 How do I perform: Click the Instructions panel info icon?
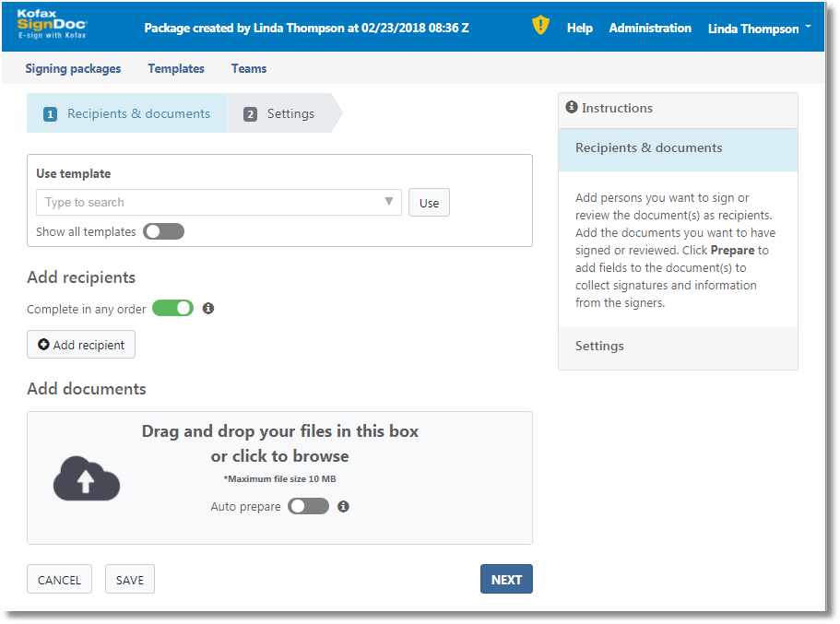572,108
